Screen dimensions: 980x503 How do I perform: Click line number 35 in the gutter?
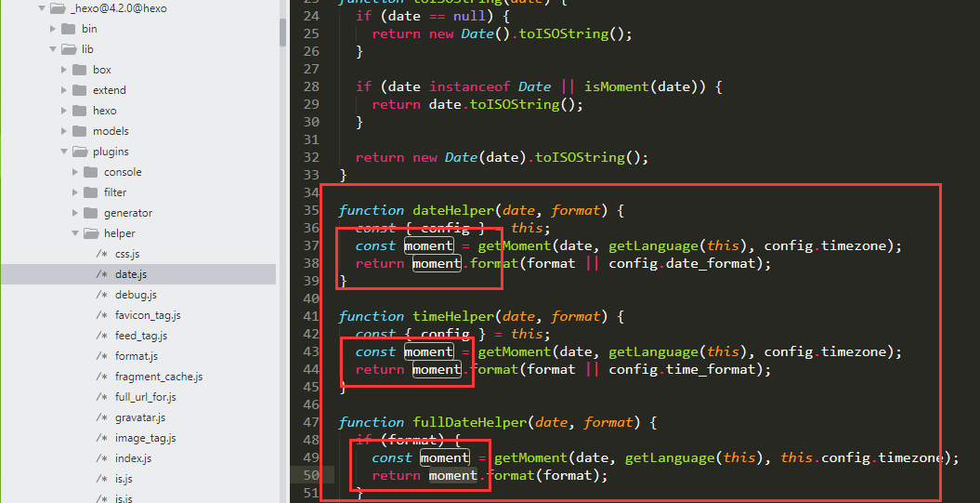coord(311,210)
